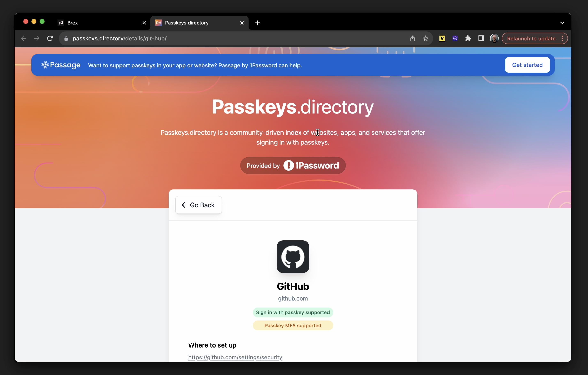Click the community-driven index description text
This screenshot has width=588, height=375.
click(x=293, y=137)
